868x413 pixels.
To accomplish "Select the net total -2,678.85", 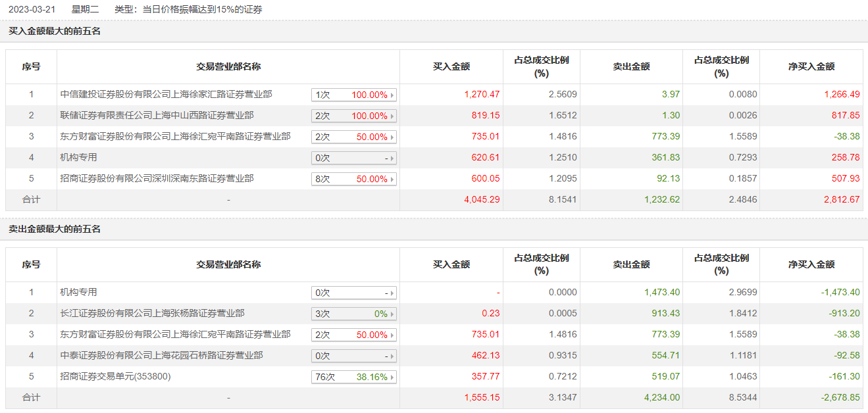I will pos(840,398).
